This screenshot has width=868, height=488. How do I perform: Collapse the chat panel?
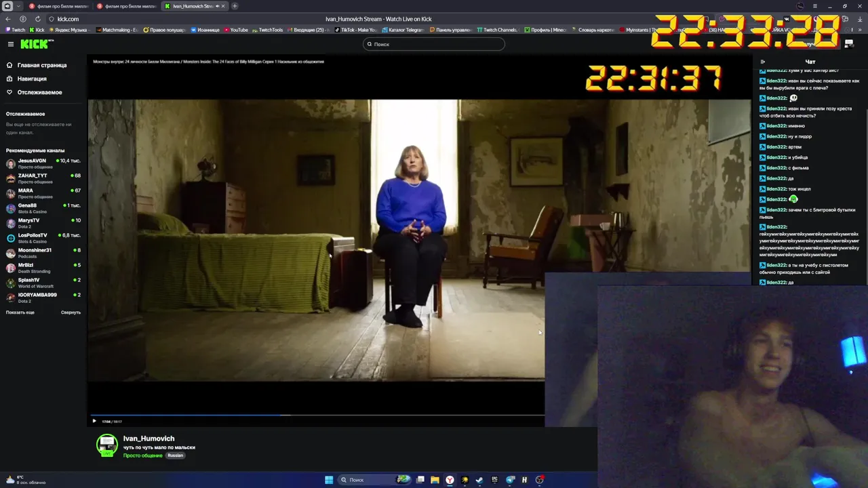763,62
